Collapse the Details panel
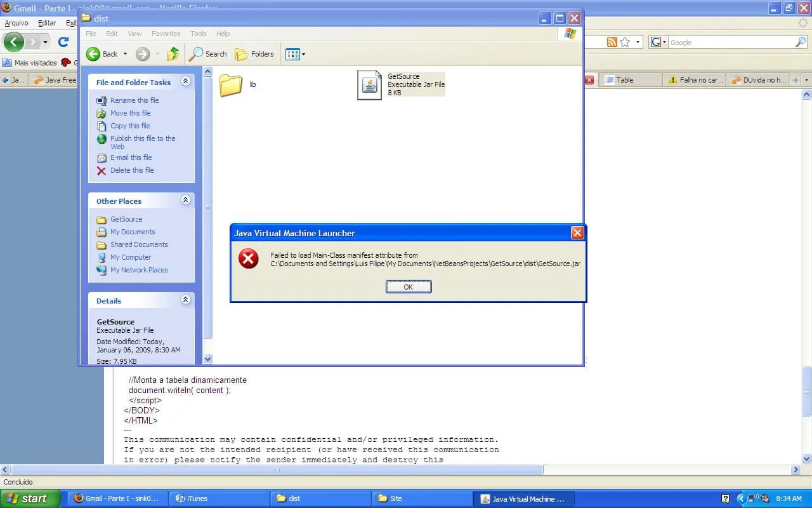This screenshot has width=812, height=508. click(x=185, y=300)
